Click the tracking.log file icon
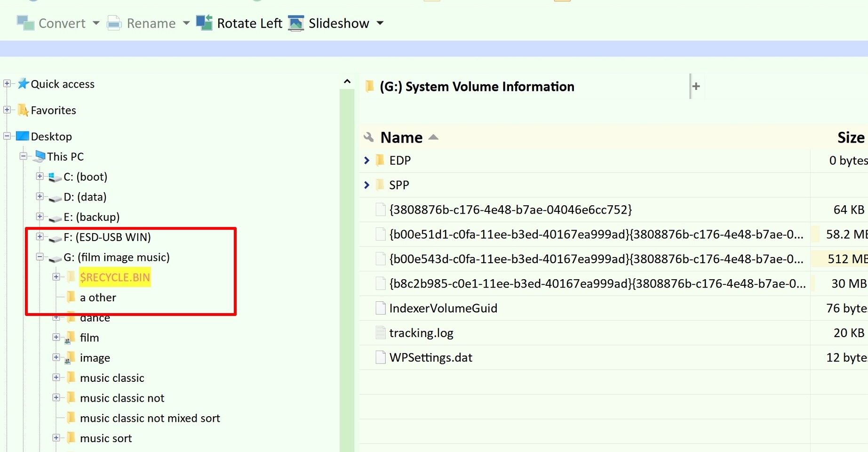The height and width of the screenshot is (452, 868). point(381,332)
